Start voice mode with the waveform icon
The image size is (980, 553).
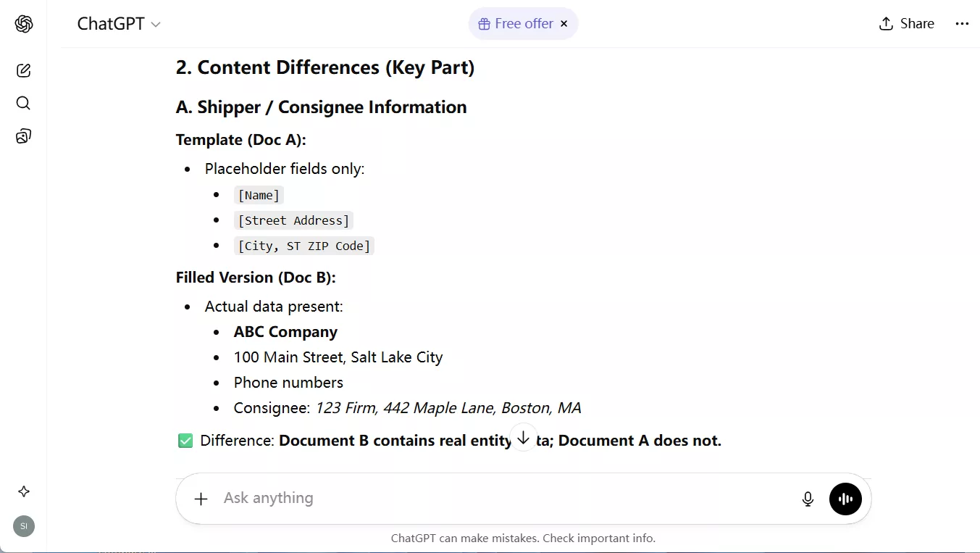(845, 499)
